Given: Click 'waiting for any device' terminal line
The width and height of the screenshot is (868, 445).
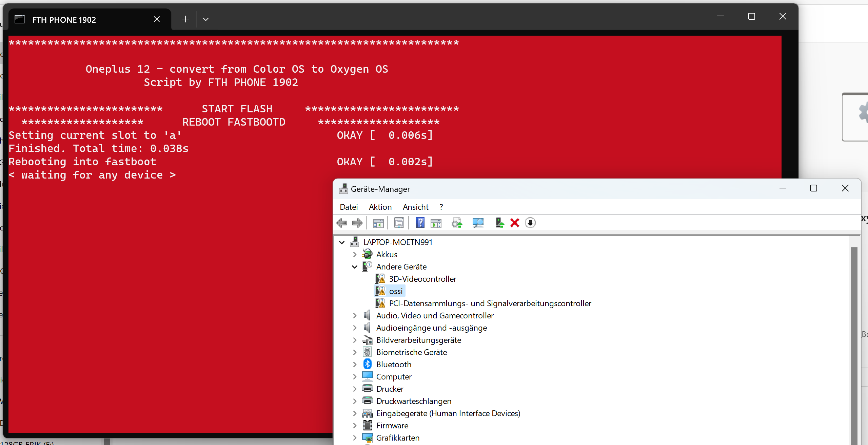Looking at the screenshot, I should [92, 175].
